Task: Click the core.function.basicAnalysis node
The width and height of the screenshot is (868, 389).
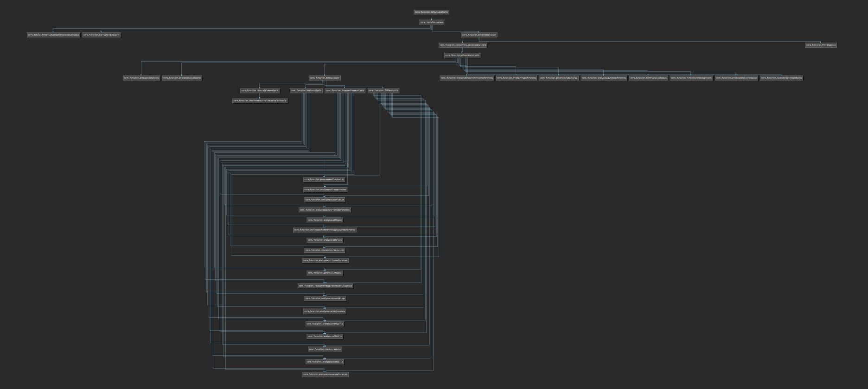Action: 306,90
